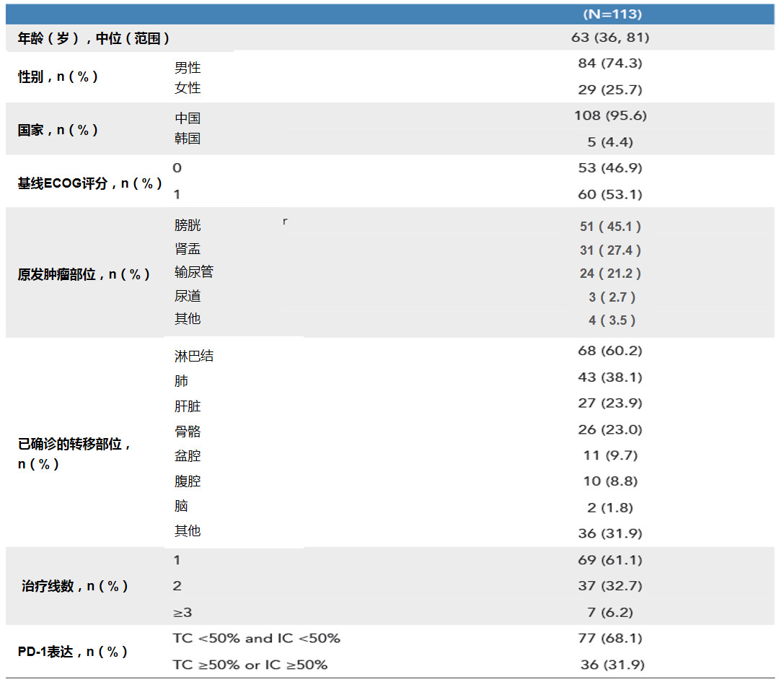Select the value 4 ( 3.5 )

[x=612, y=320]
